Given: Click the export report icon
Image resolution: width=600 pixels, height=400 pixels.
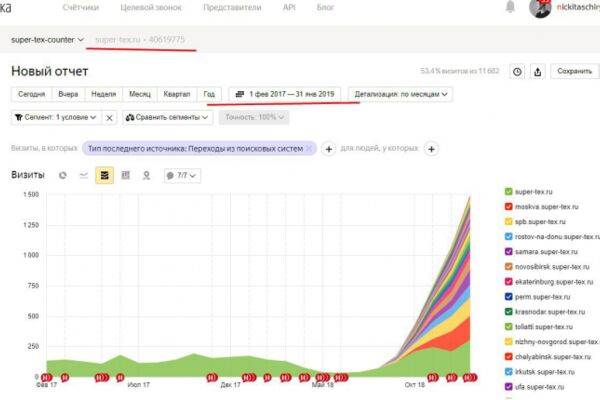Looking at the screenshot, I should click(538, 72).
